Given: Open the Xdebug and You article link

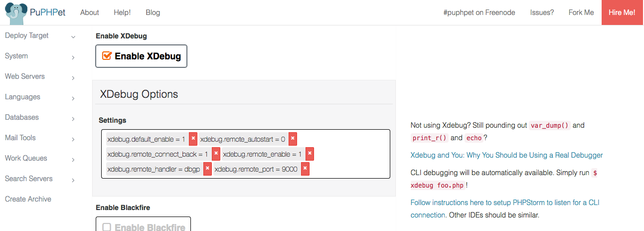Looking at the screenshot, I should tap(506, 155).
